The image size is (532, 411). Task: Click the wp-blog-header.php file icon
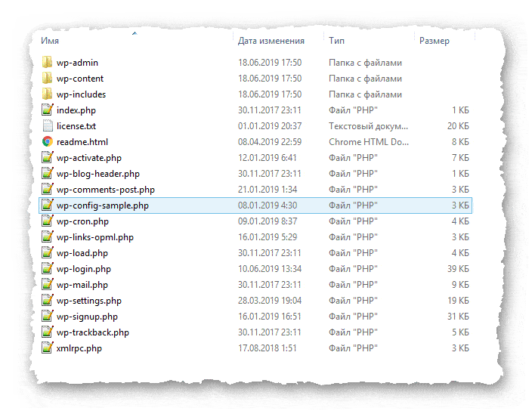(48, 173)
